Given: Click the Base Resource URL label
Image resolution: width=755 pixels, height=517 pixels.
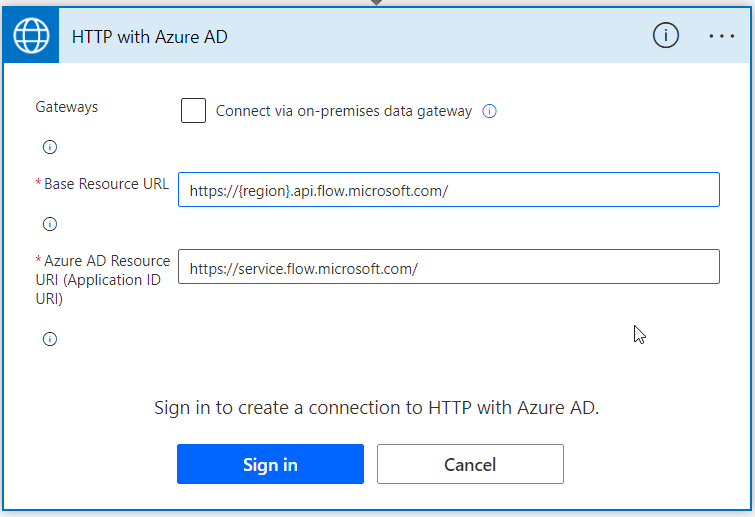Looking at the screenshot, I should pos(106,184).
